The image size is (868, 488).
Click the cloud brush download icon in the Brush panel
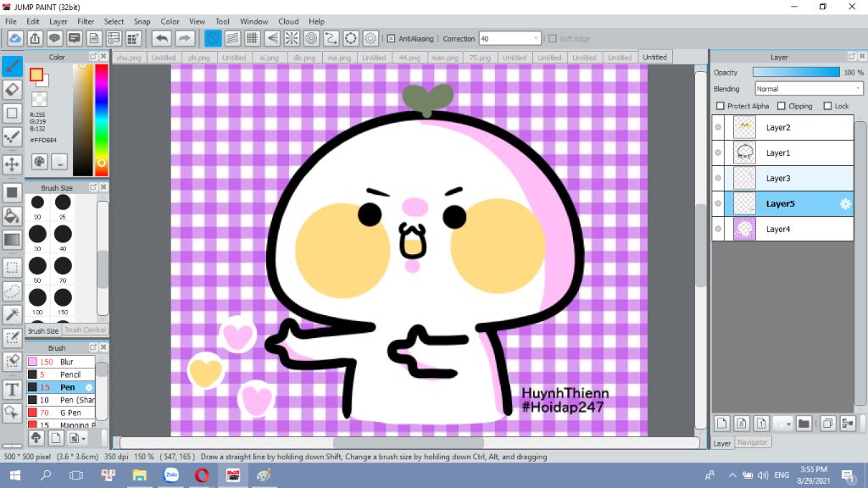click(36, 438)
